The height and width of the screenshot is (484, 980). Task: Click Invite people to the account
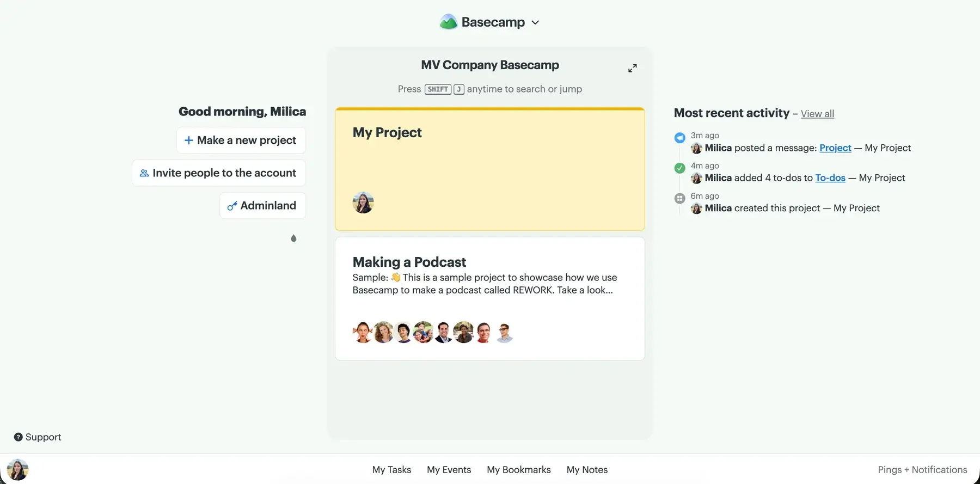pyautogui.click(x=218, y=173)
